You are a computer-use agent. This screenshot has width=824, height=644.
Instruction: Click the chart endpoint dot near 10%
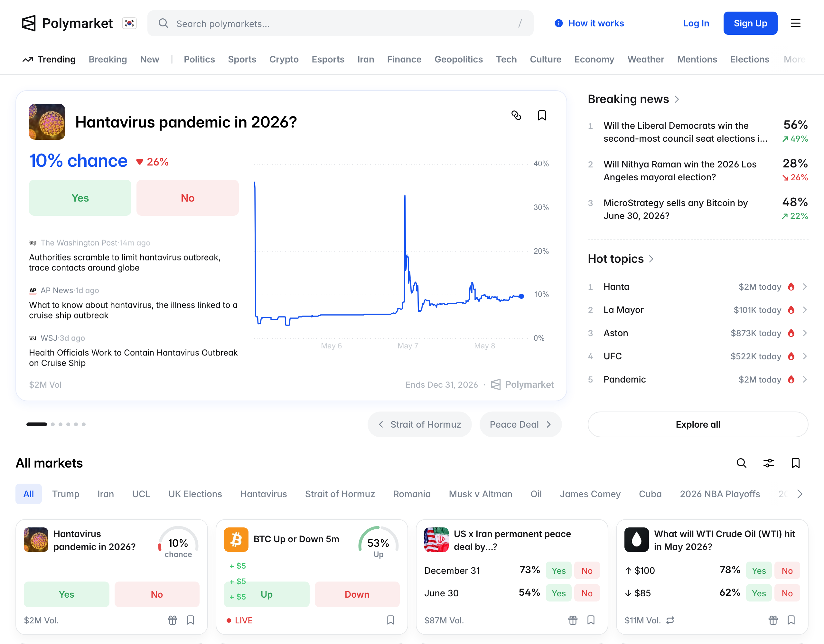click(x=521, y=296)
